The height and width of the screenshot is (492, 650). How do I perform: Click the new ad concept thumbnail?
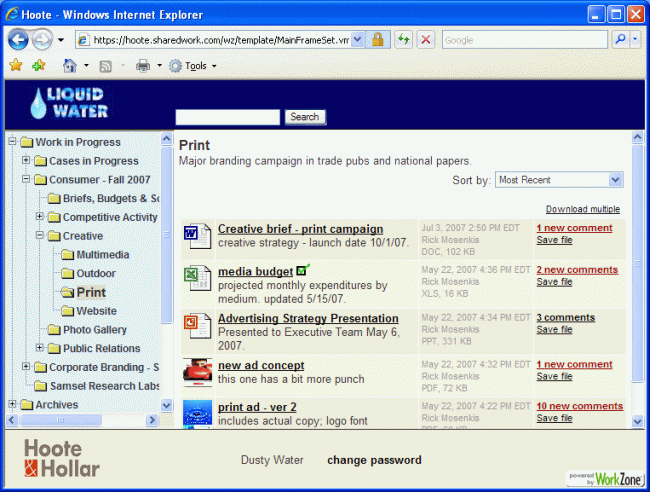pyautogui.click(x=197, y=373)
